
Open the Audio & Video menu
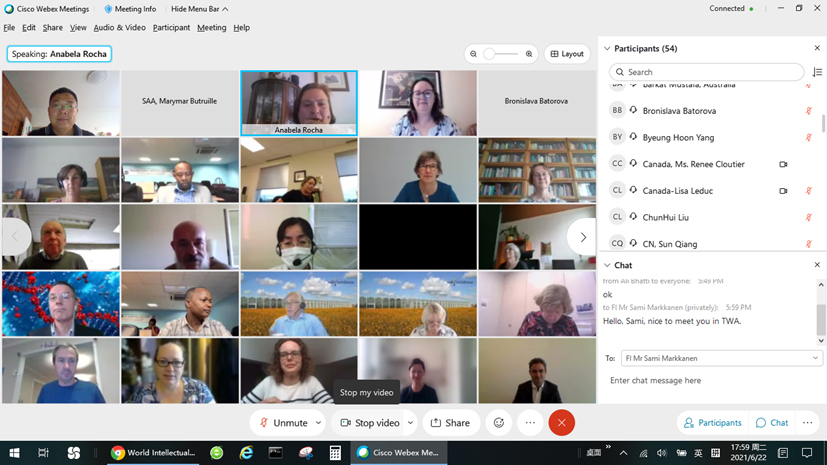pyautogui.click(x=119, y=28)
